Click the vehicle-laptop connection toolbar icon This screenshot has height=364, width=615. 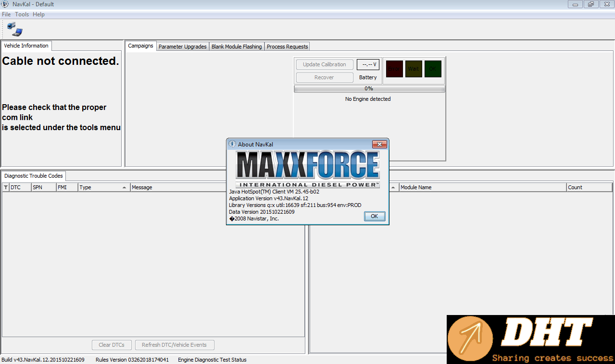click(x=14, y=29)
